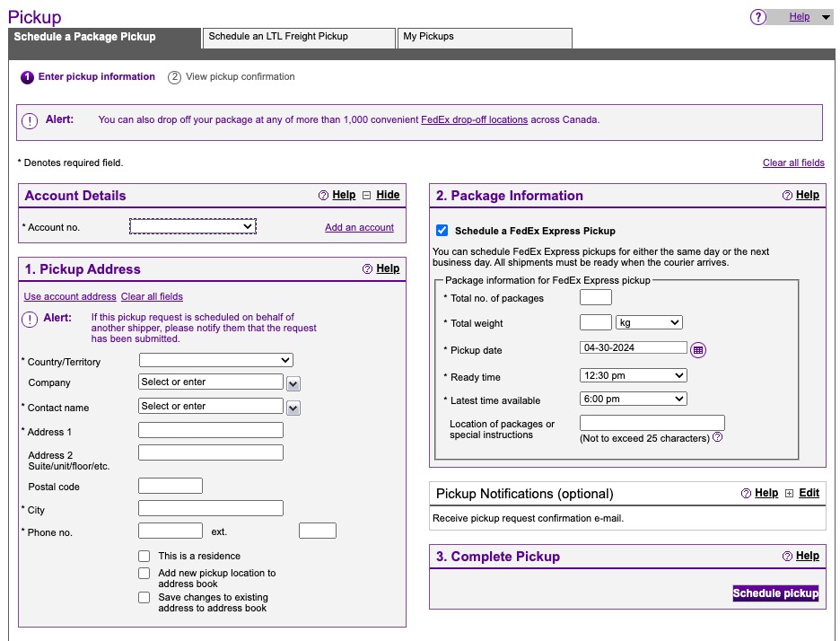The image size is (840, 641).
Task: Check Save changes to existing address
Action: coord(144,597)
